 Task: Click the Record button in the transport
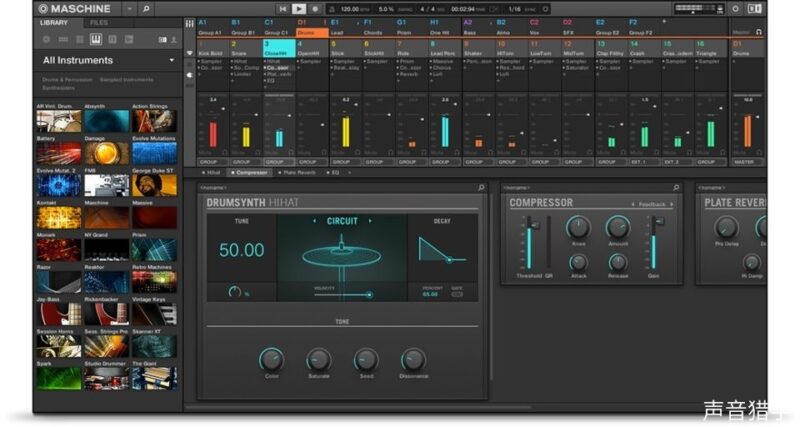[x=315, y=9]
